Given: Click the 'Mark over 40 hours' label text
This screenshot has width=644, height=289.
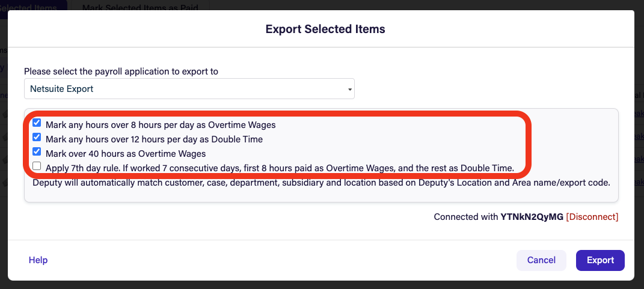Looking at the screenshot, I should [x=126, y=154].
